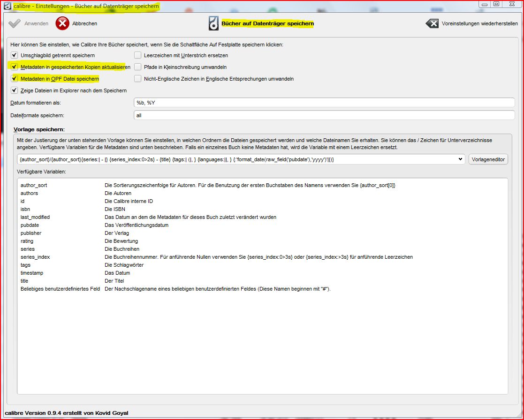Open the Vorlageneditor
This screenshot has width=524, height=420.
click(x=488, y=159)
